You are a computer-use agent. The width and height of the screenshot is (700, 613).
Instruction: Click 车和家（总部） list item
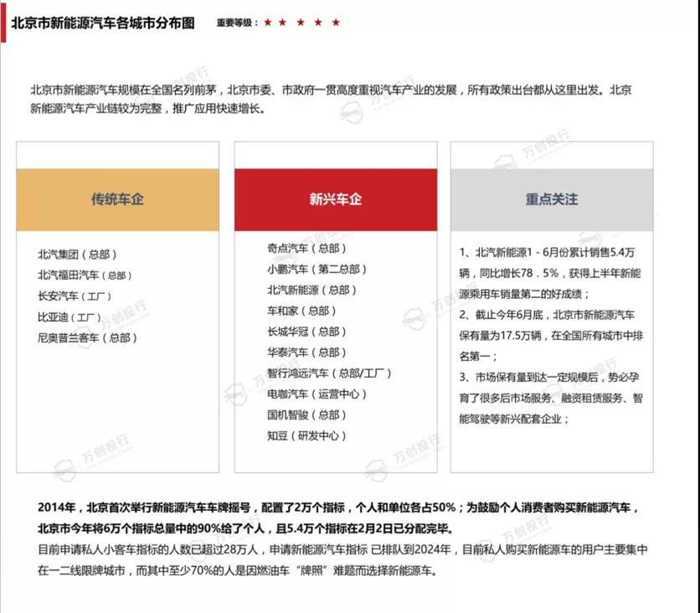click(x=301, y=311)
